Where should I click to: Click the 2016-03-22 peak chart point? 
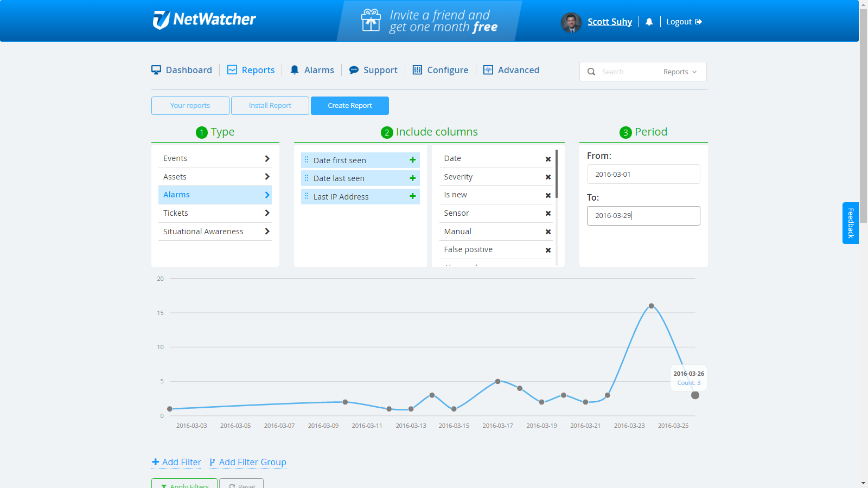651,306
